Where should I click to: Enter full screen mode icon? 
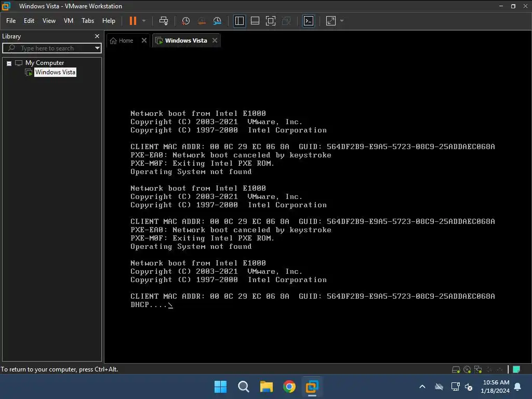pyautogui.click(x=271, y=21)
